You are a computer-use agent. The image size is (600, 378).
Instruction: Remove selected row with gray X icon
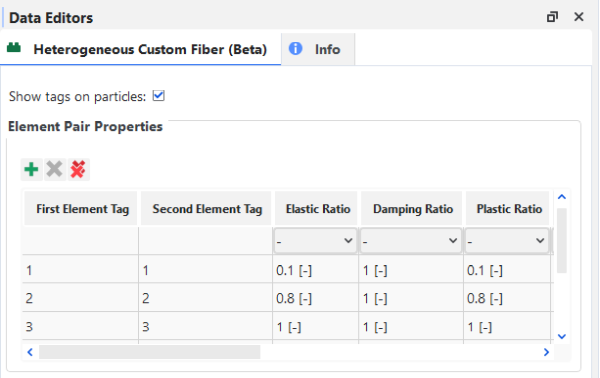pyautogui.click(x=55, y=169)
